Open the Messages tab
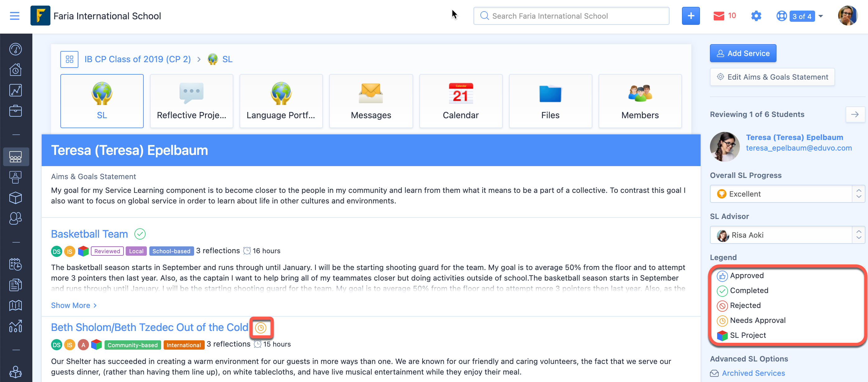868x382 pixels. 371,101
